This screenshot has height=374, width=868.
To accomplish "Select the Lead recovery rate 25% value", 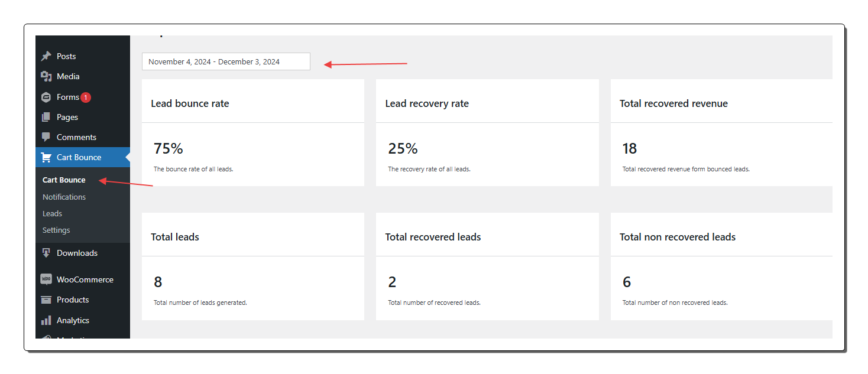I will [x=403, y=149].
